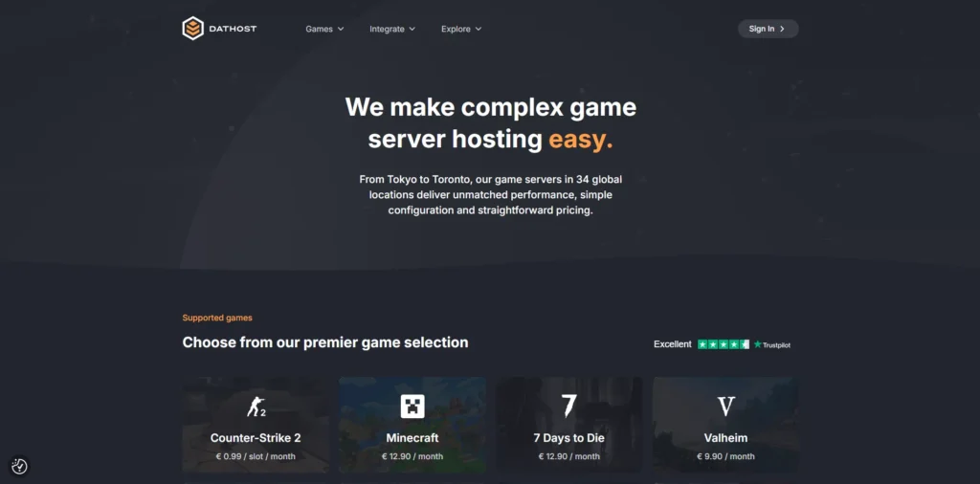This screenshot has width=980, height=484.
Task: Click the Sign In button
Action: tap(768, 29)
